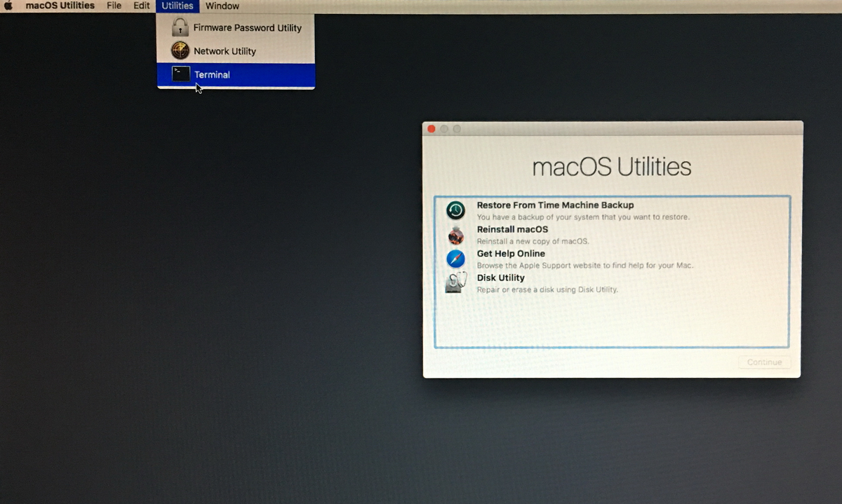842x504 pixels.
Task: Select the Reinstall macOS option
Action: click(612, 235)
